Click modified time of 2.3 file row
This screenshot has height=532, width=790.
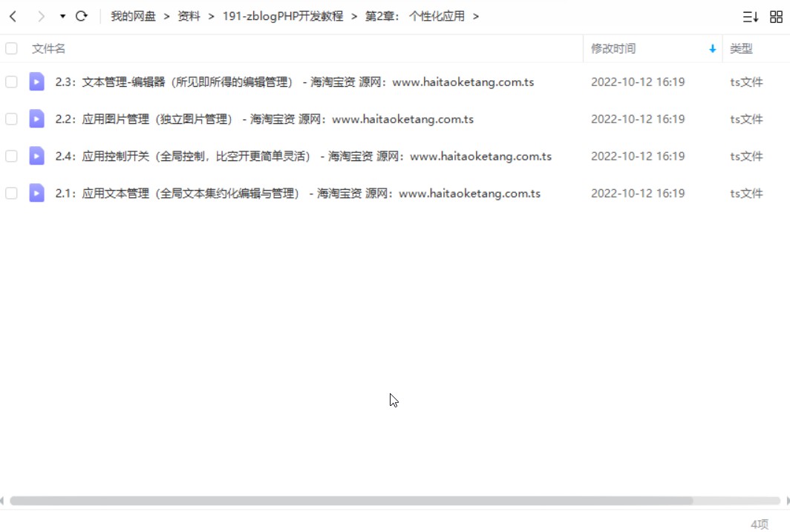click(637, 82)
